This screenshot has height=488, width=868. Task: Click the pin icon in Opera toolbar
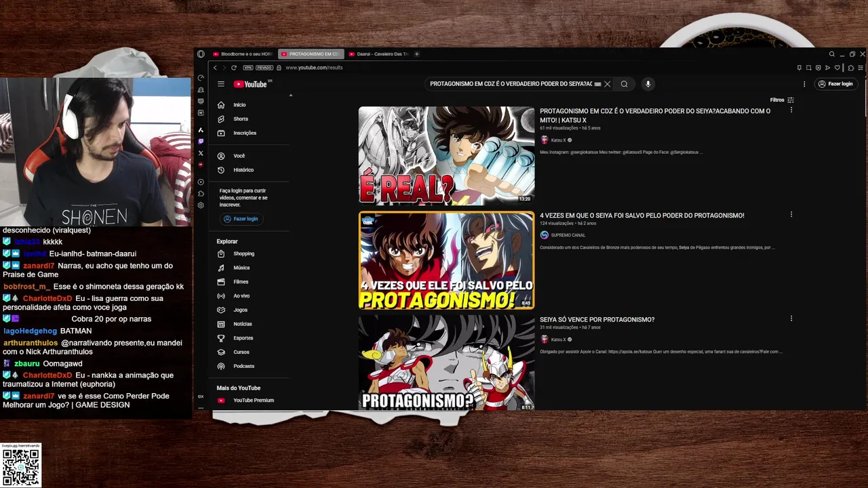click(800, 68)
